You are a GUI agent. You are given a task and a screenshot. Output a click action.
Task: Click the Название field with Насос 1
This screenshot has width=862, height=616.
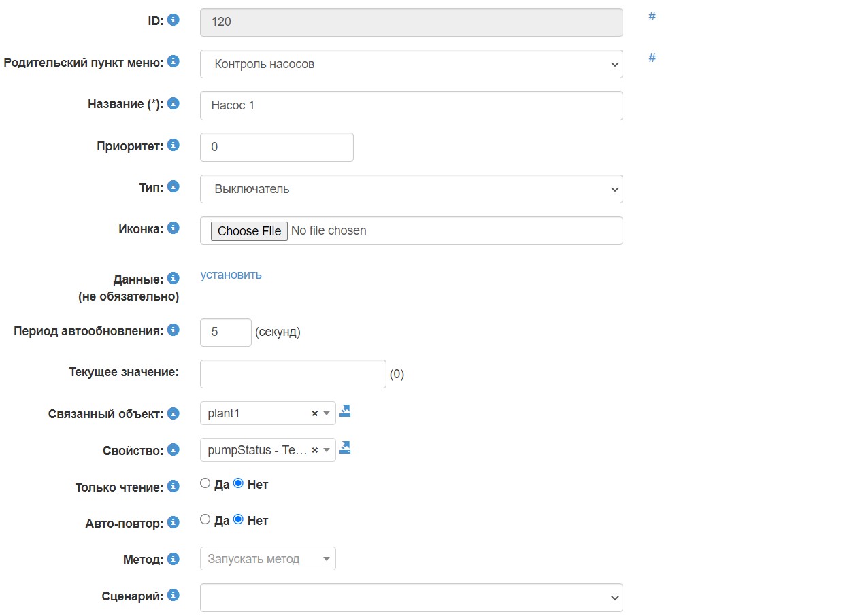point(411,105)
